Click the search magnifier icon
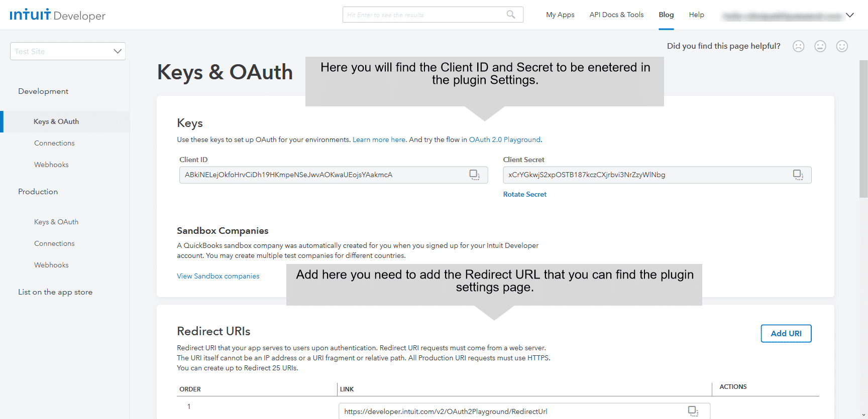The width and height of the screenshot is (868, 419). pos(511,15)
